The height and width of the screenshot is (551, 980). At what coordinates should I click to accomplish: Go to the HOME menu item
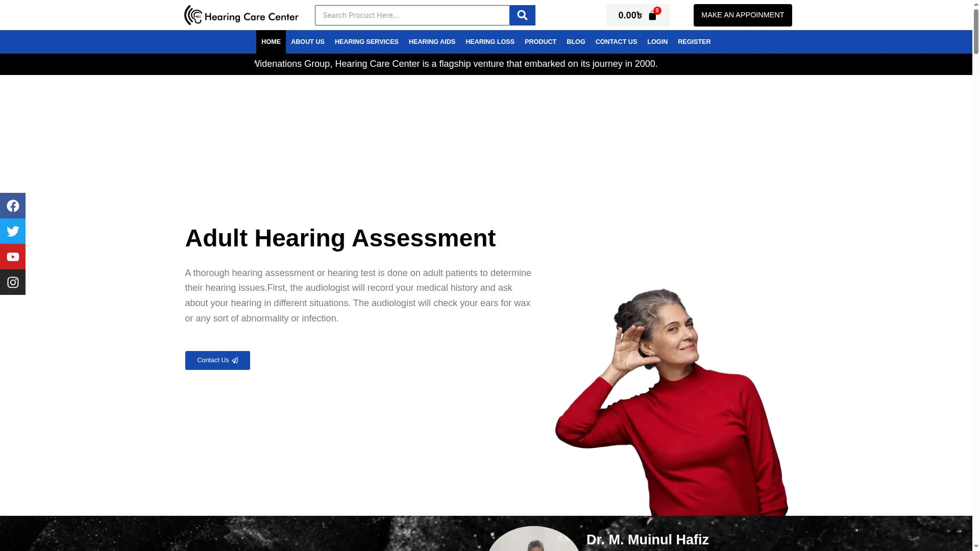[271, 42]
